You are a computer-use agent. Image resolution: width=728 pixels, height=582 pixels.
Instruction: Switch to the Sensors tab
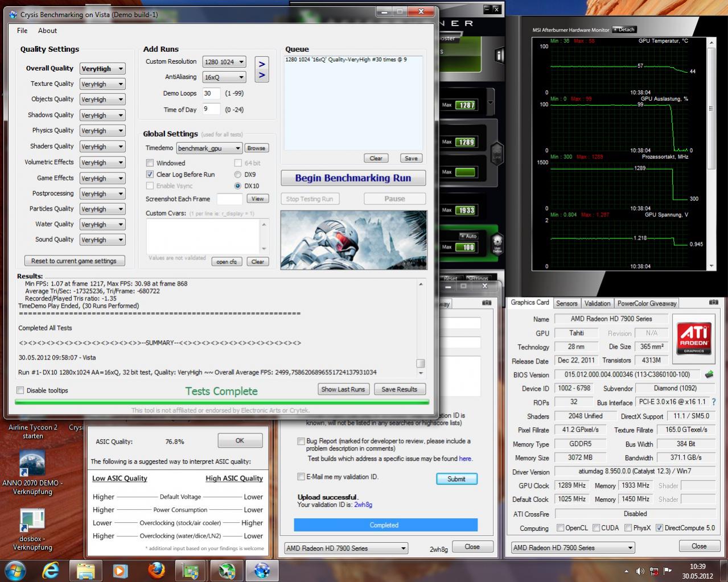tap(567, 303)
